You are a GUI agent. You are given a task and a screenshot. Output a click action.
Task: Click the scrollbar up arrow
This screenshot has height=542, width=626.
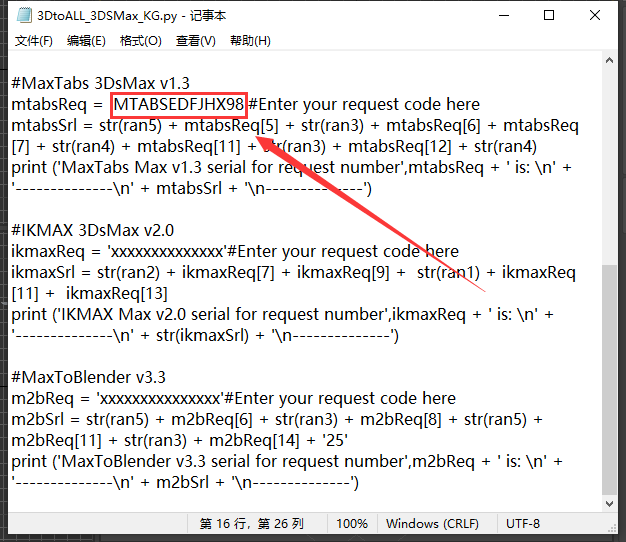point(609,61)
